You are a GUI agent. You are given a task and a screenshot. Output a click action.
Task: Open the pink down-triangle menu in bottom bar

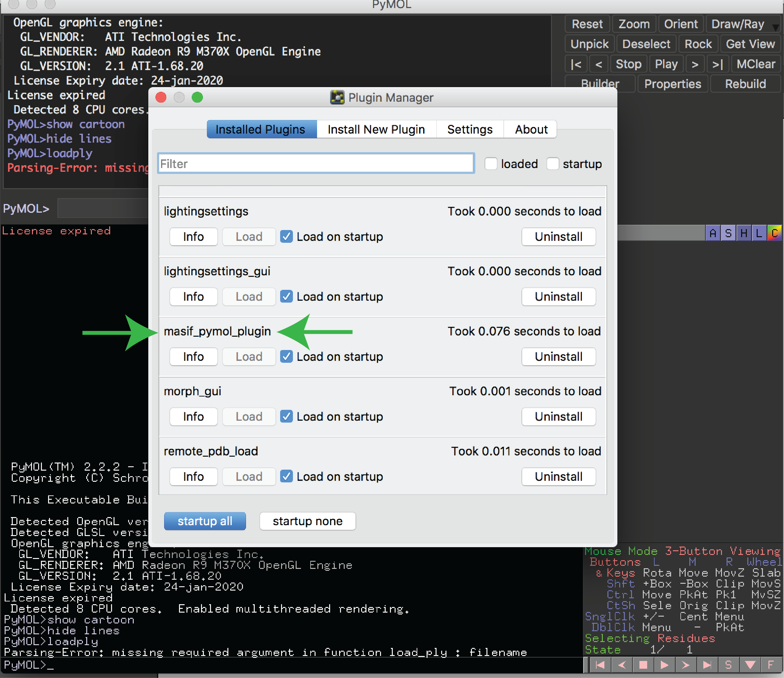[750, 665]
